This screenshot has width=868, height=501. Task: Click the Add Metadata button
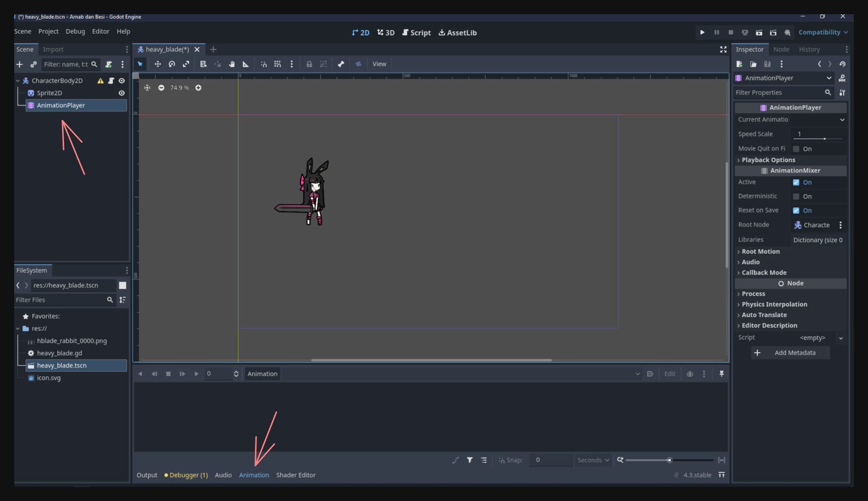pos(790,353)
